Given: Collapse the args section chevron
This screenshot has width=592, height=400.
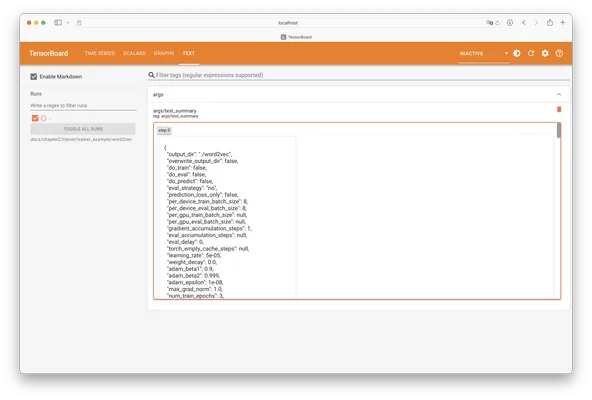Looking at the screenshot, I should [559, 94].
